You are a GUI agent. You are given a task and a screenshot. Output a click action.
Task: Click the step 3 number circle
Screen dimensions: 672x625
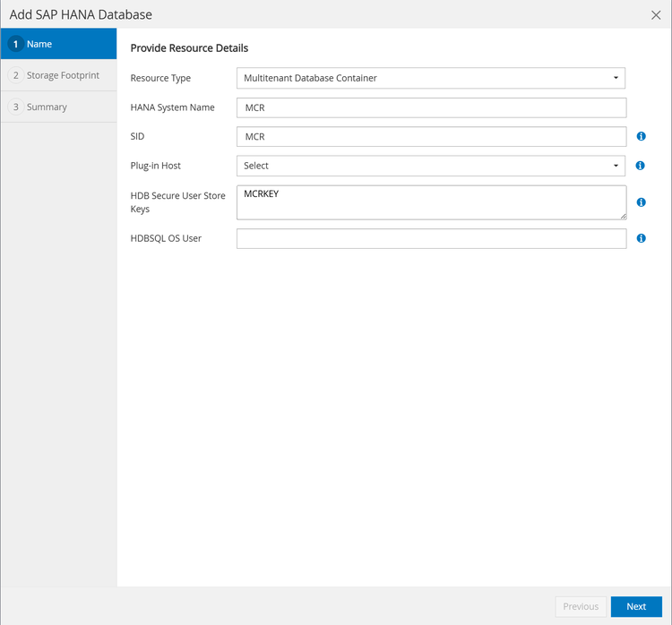point(16,107)
